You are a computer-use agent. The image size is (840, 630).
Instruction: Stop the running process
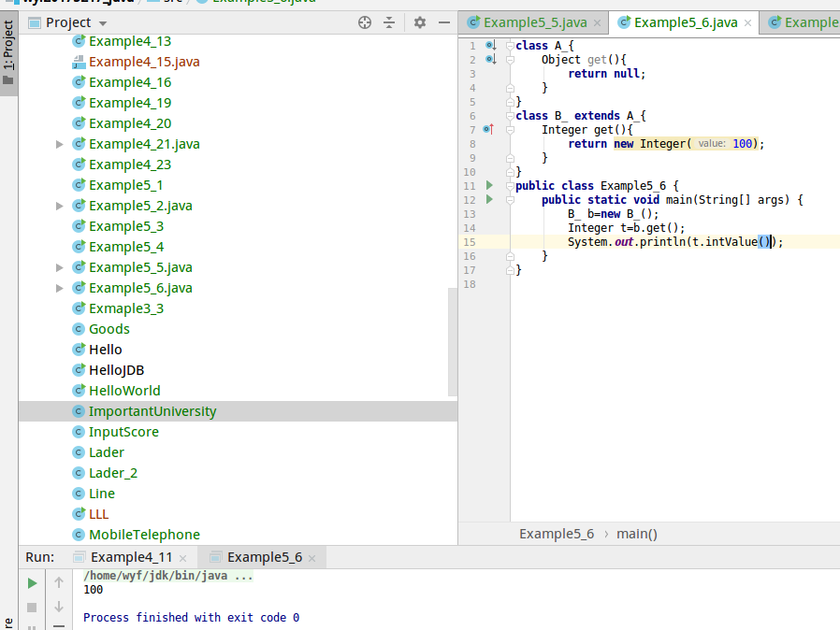click(x=32, y=608)
